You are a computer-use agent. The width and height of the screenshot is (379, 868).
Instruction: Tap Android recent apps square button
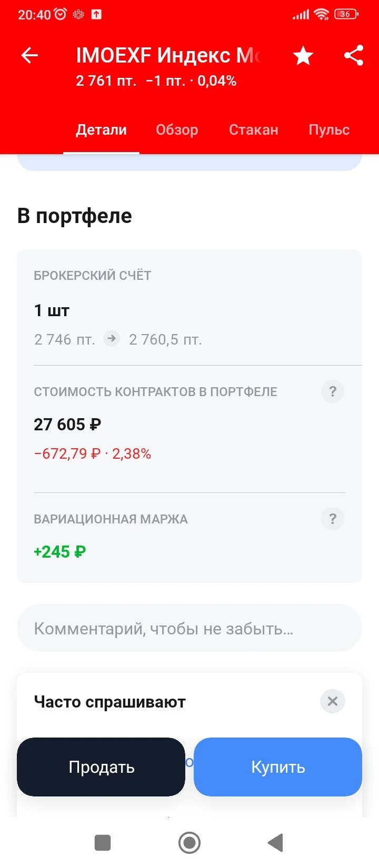point(103,843)
